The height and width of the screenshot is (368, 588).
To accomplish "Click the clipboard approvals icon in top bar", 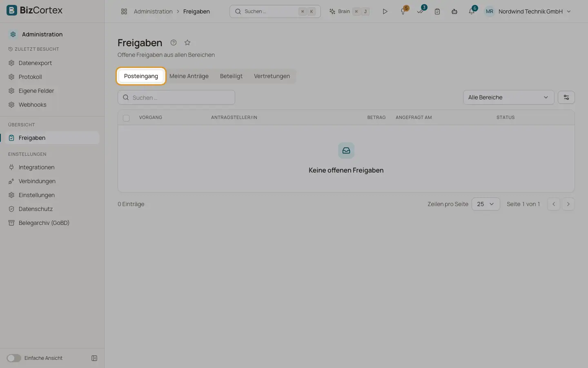I will pyautogui.click(x=437, y=11).
